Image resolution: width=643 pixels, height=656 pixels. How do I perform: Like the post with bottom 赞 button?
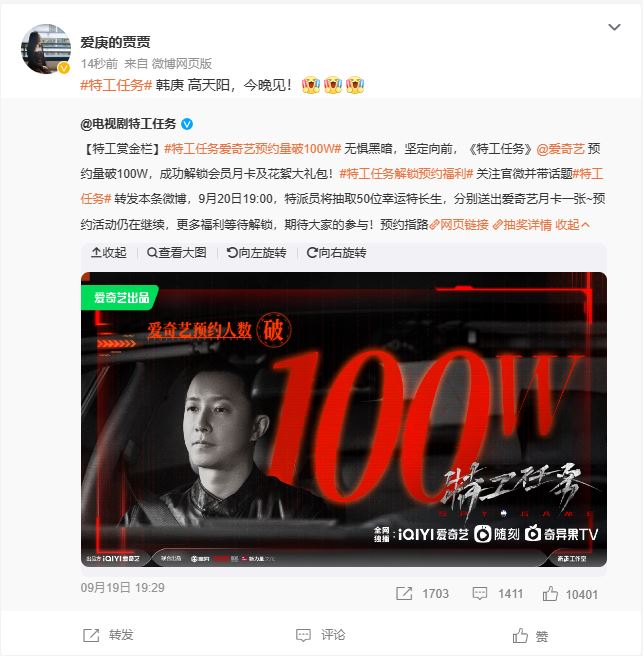click(x=530, y=636)
